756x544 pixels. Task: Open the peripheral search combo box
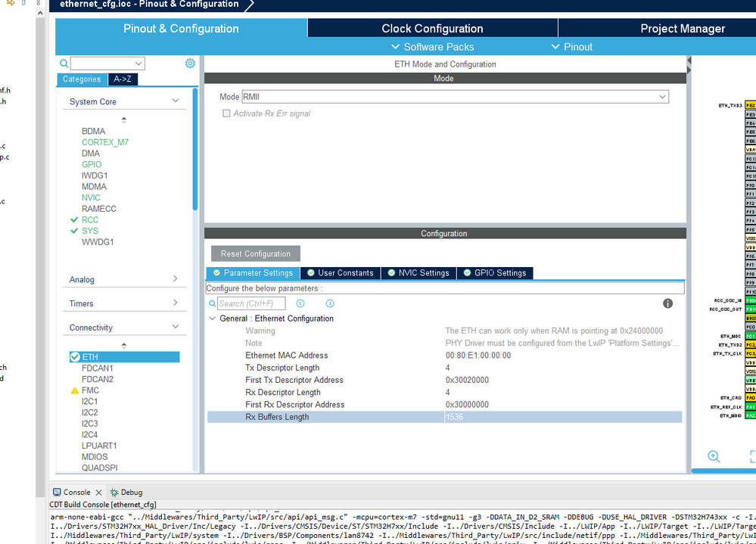point(107,63)
